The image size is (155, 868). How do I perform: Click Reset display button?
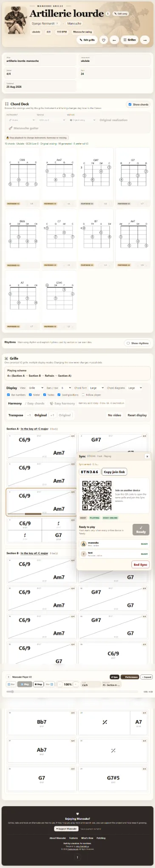click(x=137, y=415)
